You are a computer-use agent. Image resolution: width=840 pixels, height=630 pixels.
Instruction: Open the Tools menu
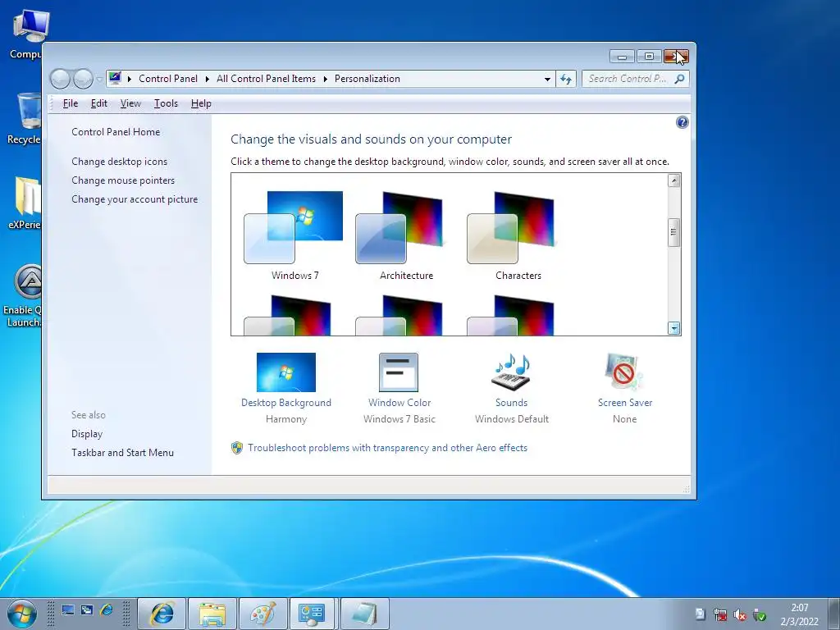pos(166,103)
